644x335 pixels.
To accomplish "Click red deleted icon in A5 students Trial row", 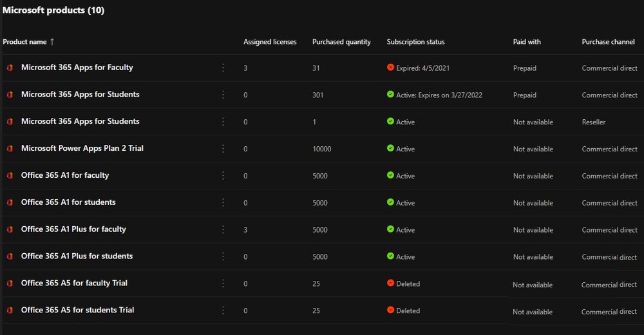I will (x=390, y=310).
